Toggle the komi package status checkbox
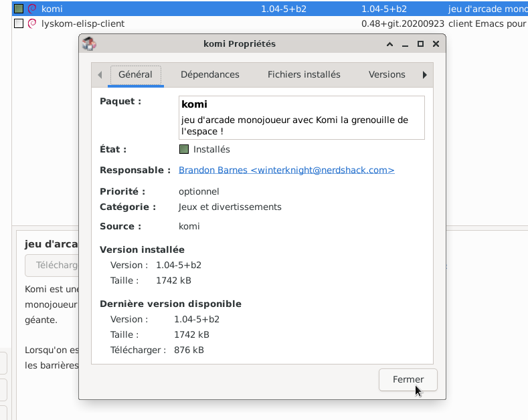Viewport: 528px width, 420px height. point(19,9)
